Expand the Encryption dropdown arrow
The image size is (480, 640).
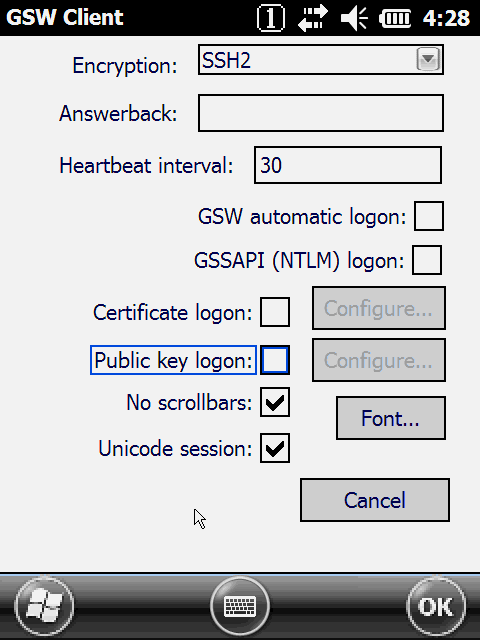428,60
